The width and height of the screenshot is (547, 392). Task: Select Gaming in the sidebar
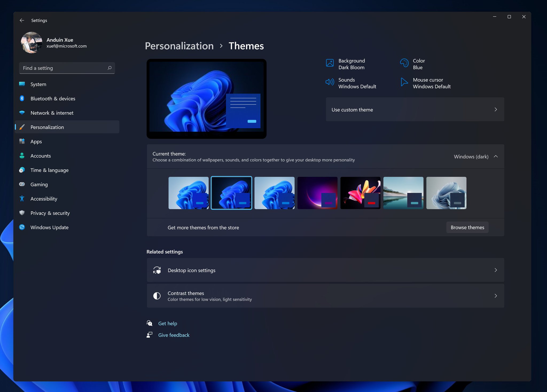(39, 184)
